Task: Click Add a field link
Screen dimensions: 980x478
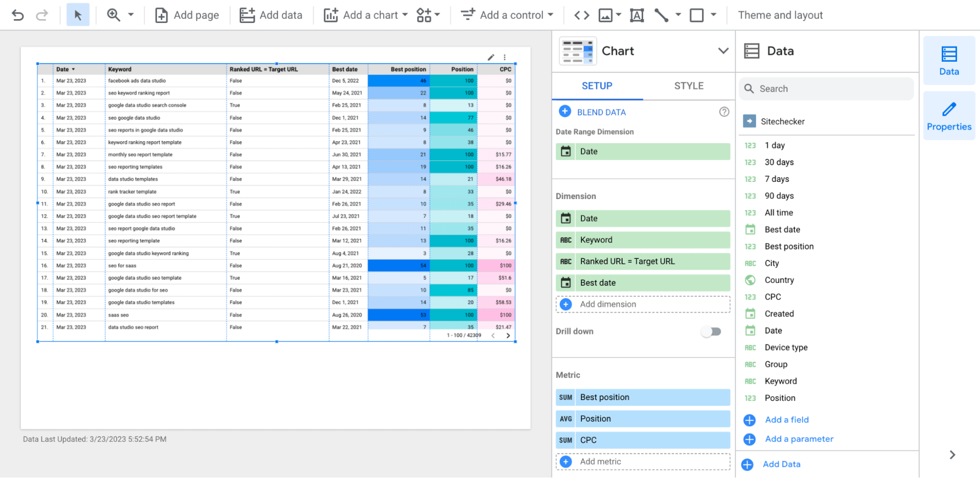Action: pyautogui.click(x=787, y=420)
